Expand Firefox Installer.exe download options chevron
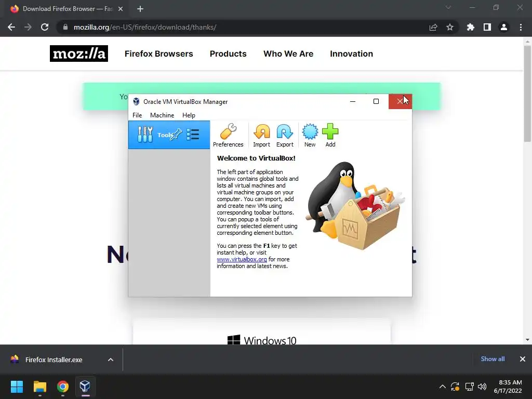The image size is (532, 399). pos(111,360)
